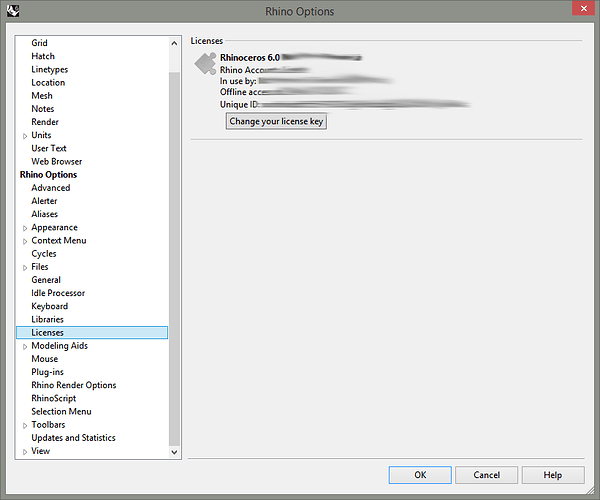Close the Rhino Options dialog
Viewport: 600px width, 500px height.
(x=584, y=8)
